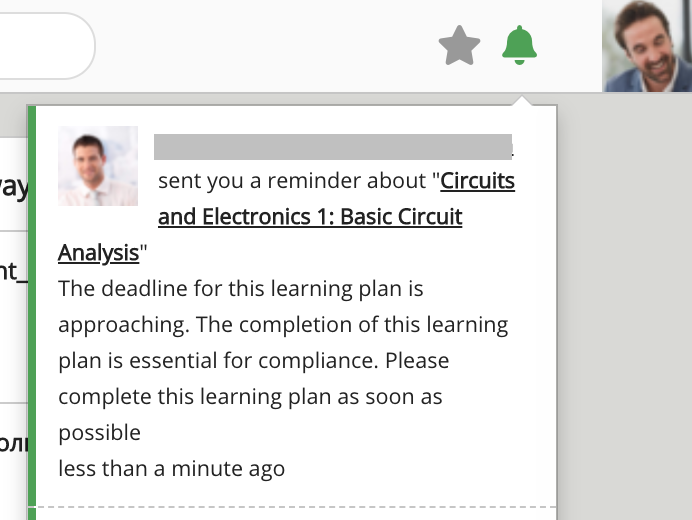Viewport: 692px width, 520px height.
Task: Click the gray star favorites icon
Action: [x=460, y=46]
